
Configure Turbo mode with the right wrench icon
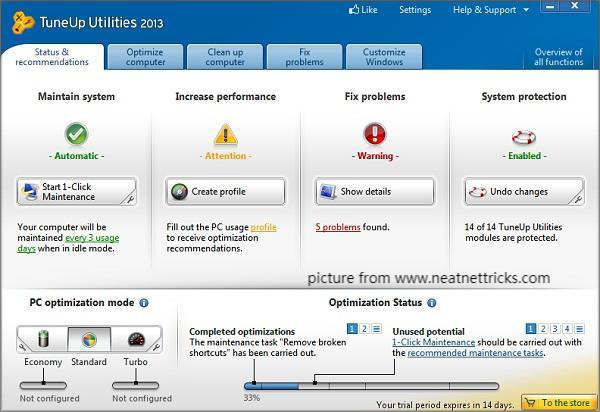(x=156, y=347)
